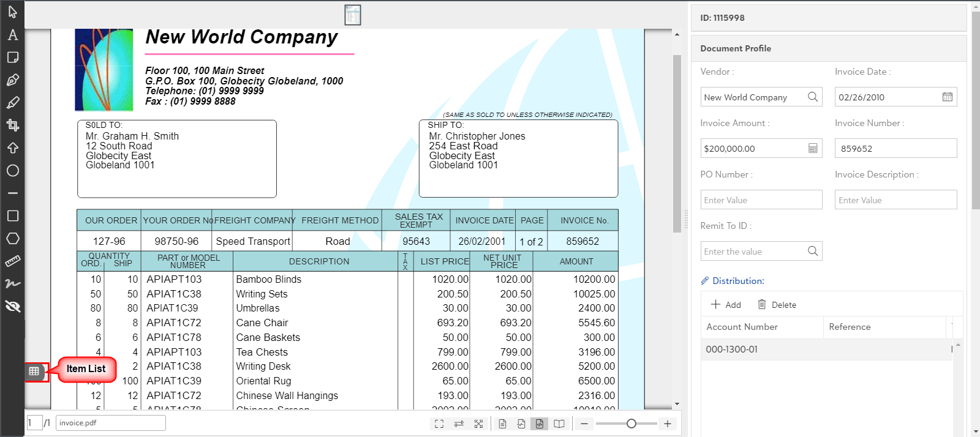Choose the highlighter tool in sidebar
The height and width of the screenshot is (437, 980).
pyautogui.click(x=12, y=103)
